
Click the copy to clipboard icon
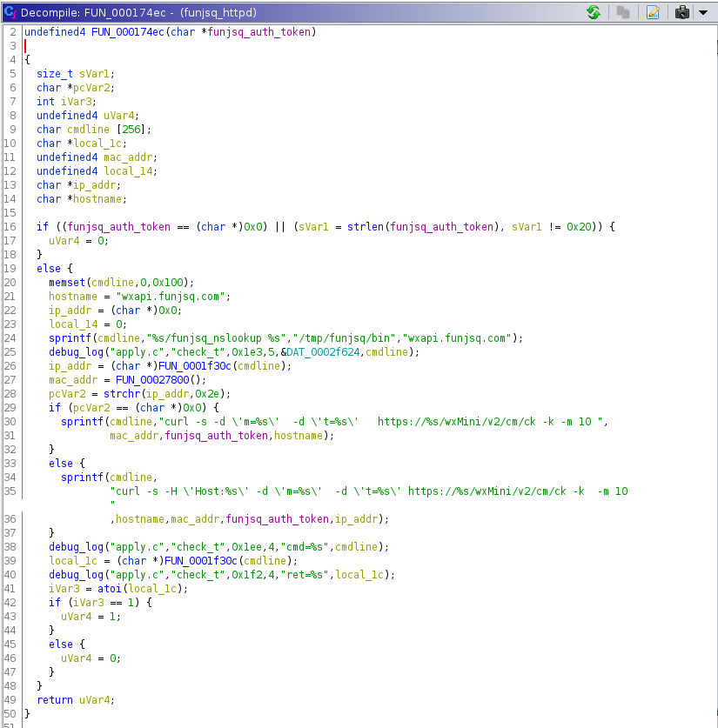pos(623,12)
